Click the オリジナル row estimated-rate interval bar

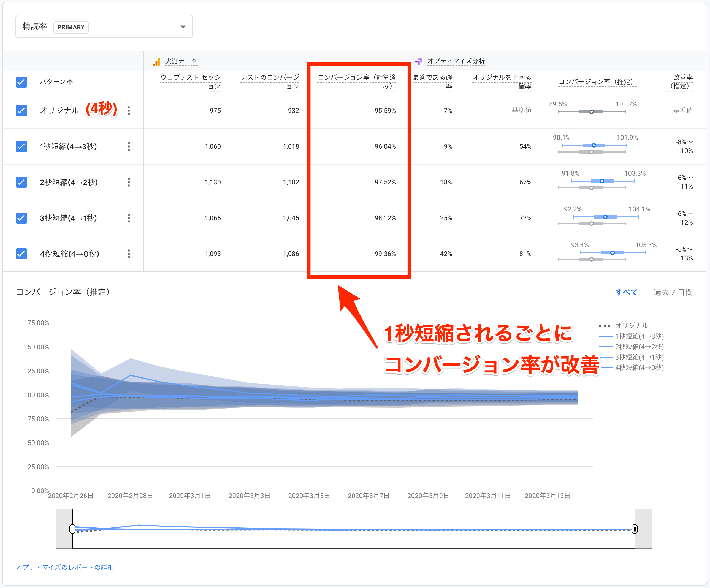[x=592, y=111]
